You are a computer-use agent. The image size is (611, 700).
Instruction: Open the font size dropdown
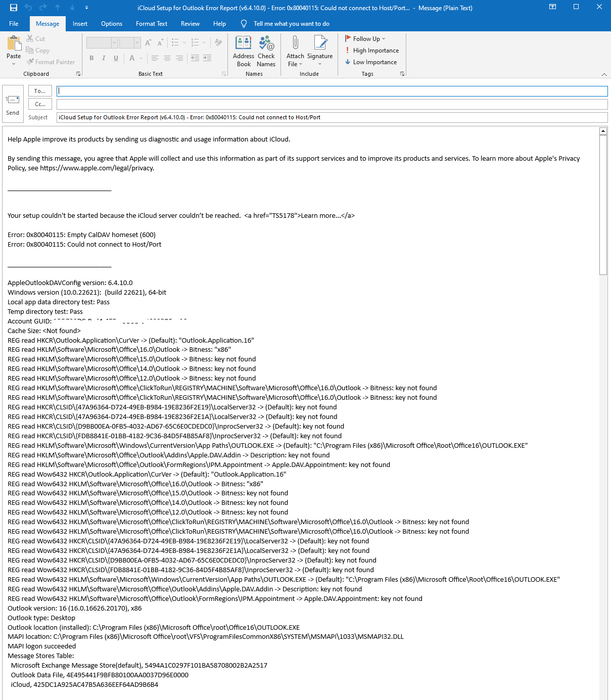point(137,43)
